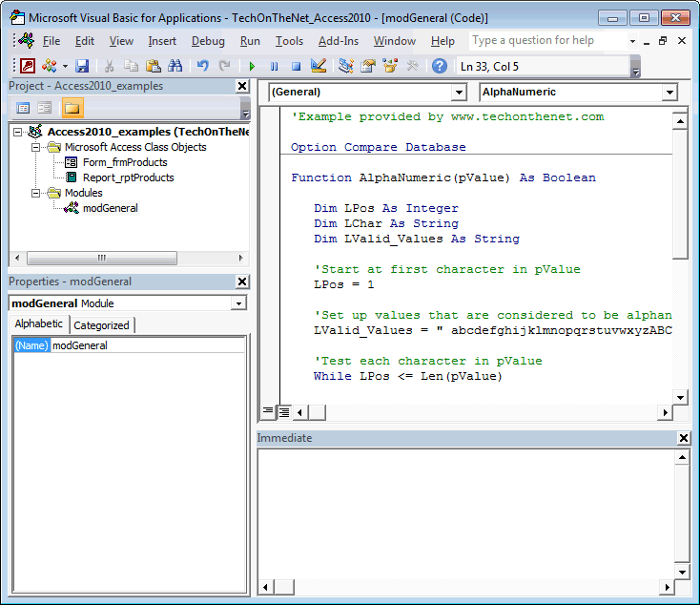Switch to Alphabetic properties tab

(x=38, y=323)
